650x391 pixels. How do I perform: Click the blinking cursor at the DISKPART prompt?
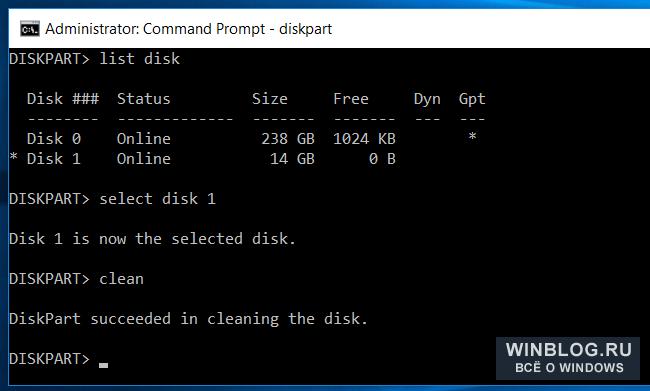tap(103, 365)
